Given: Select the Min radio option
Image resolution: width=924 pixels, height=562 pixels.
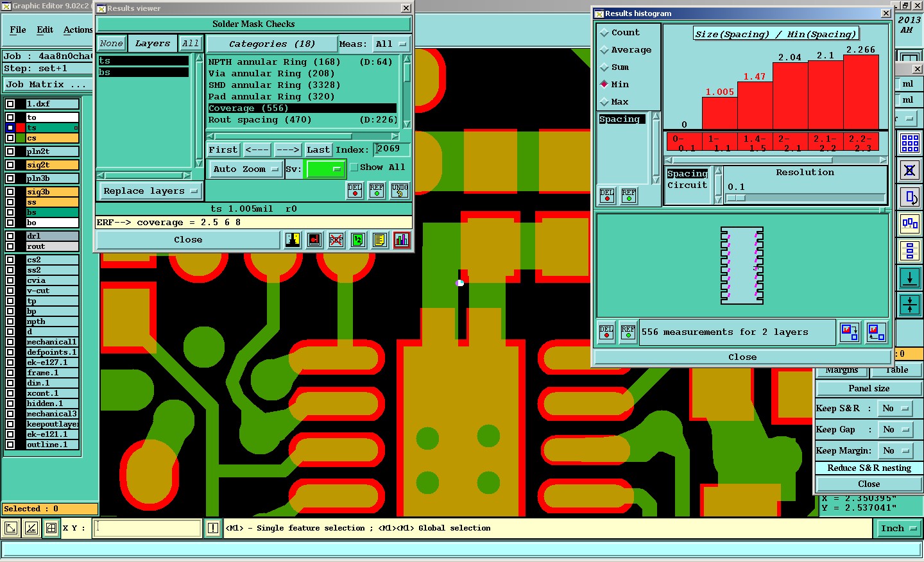Looking at the screenshot, I should tap(604, 84).
